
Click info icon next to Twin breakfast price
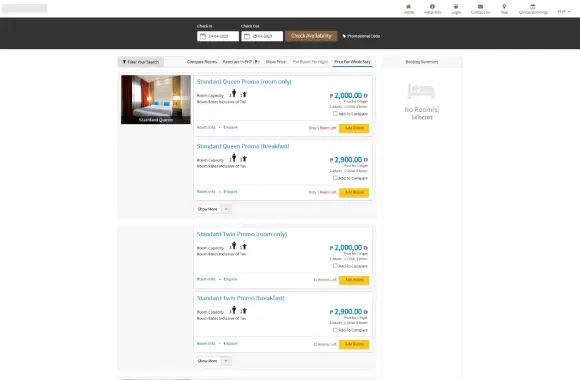(x=365, y=312)
